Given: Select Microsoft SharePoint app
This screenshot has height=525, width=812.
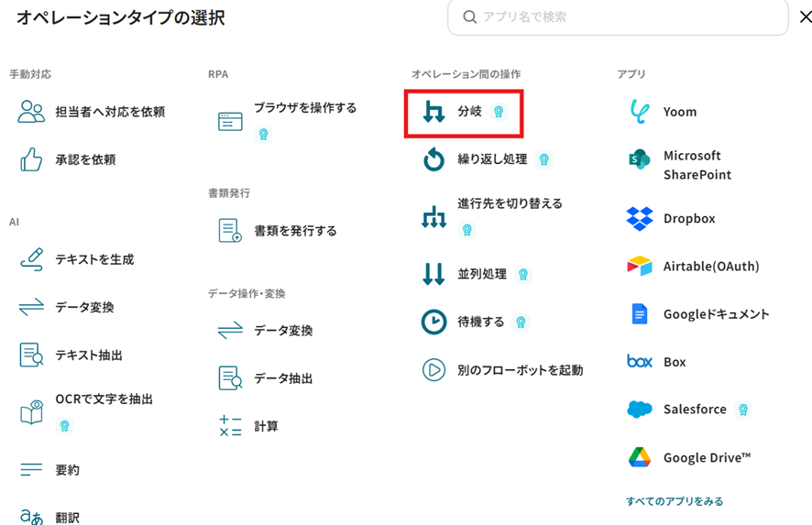Looking at the screenshot, I should (679, 165).
